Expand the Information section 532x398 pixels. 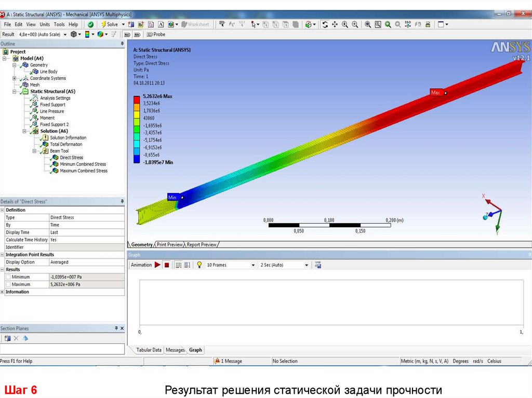2,292
